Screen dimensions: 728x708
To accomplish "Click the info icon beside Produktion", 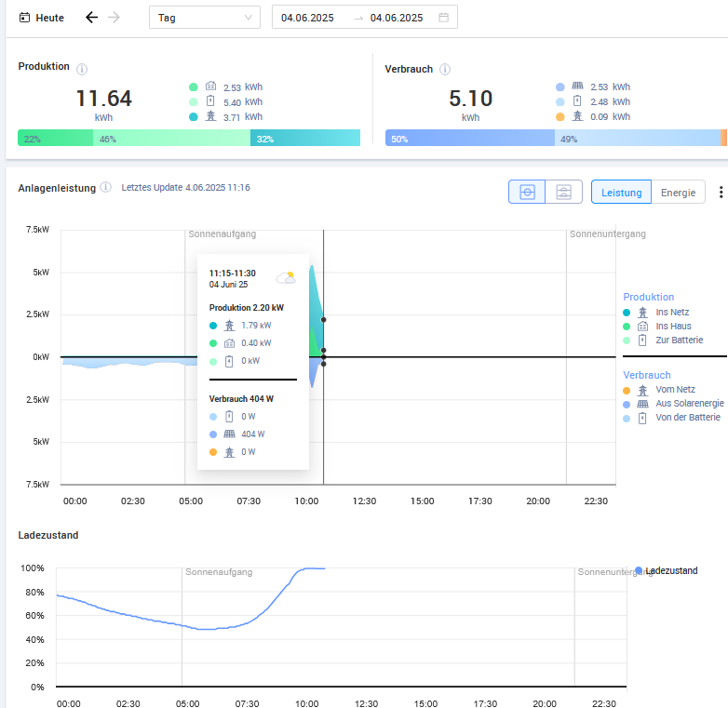I will click(x=82, y=69).
